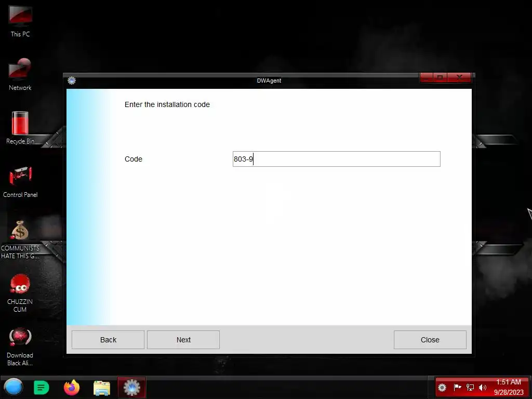Image resolution: width=532 pixels, height=399 pixels.
Task: Minimize the DWAgent window
Action: [427, 78]
